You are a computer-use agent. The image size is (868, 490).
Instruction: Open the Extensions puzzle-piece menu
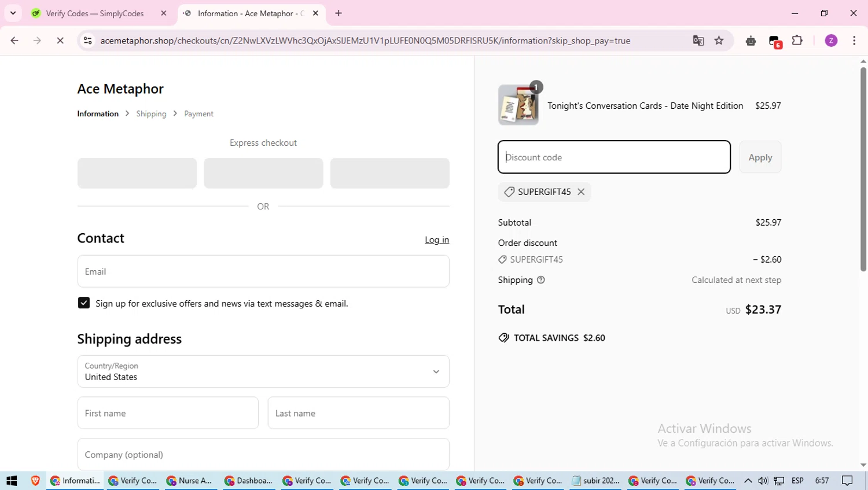tap(797, 40)
